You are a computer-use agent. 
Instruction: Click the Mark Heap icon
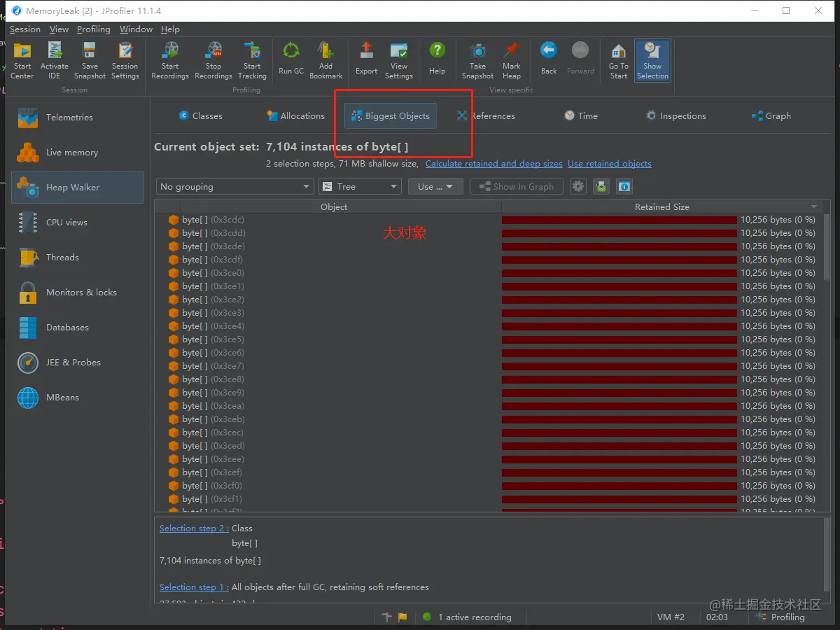pyautogui.click(x=512, y=60)
